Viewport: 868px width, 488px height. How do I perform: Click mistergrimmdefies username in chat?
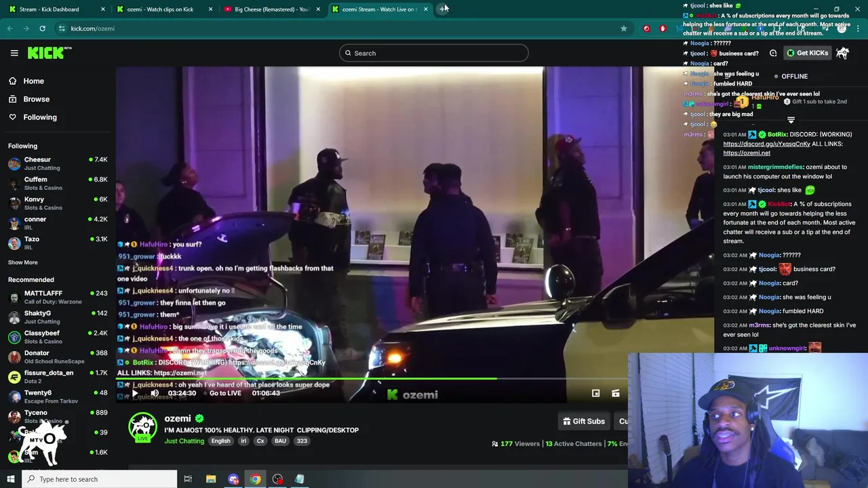point(775,167)
